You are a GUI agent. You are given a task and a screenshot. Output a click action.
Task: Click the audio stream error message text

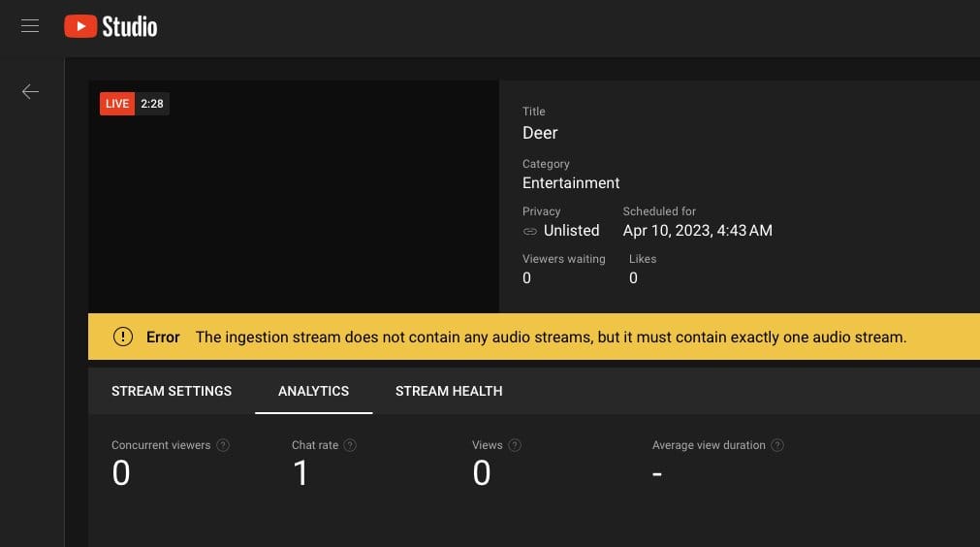click(x=551, y=338)
